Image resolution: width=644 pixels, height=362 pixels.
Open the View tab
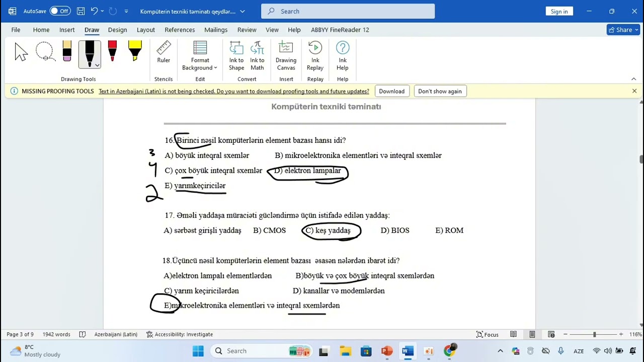pos(272,30)
